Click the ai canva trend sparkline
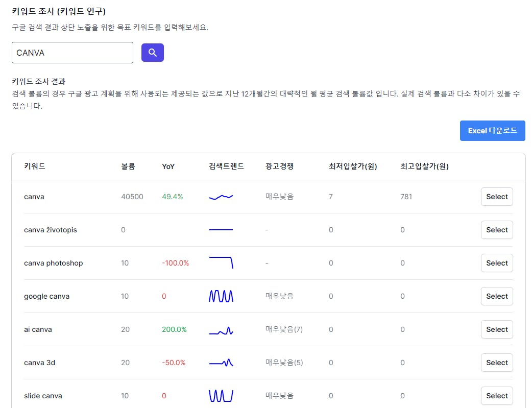 (221, 331)
